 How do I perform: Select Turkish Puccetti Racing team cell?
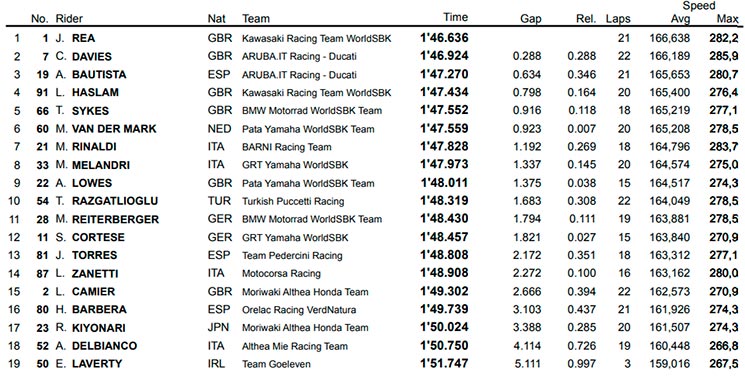(293, 201)
